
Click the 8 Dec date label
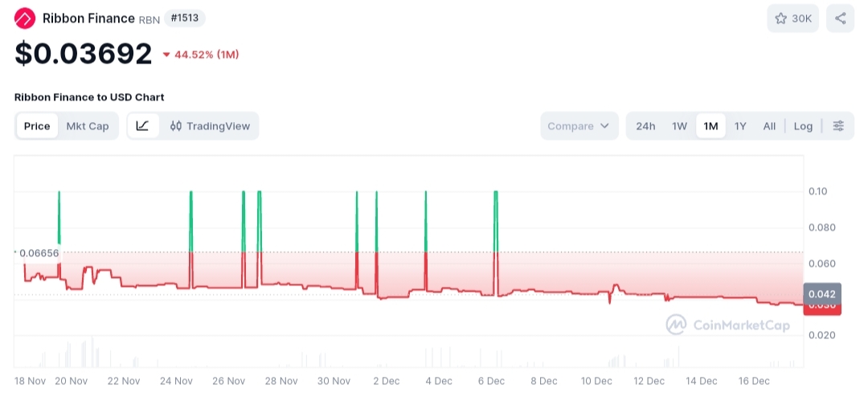pyautogui.click(x=544, y=381)
